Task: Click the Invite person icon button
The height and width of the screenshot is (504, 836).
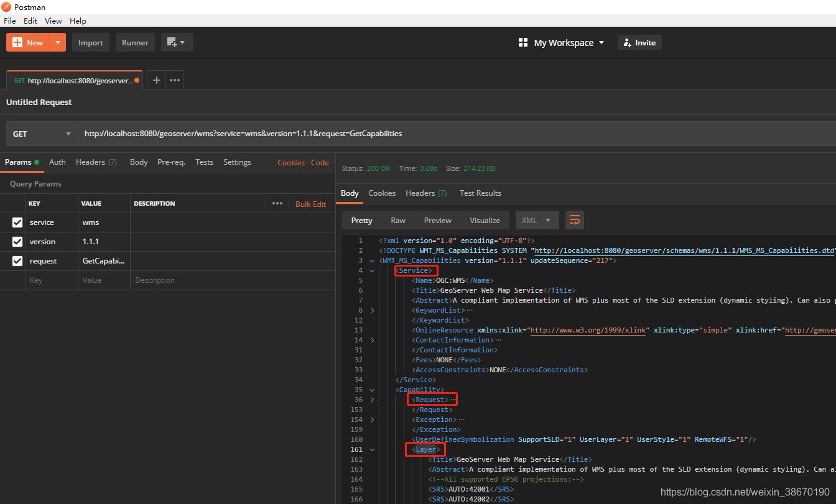Action: (628, 43)
